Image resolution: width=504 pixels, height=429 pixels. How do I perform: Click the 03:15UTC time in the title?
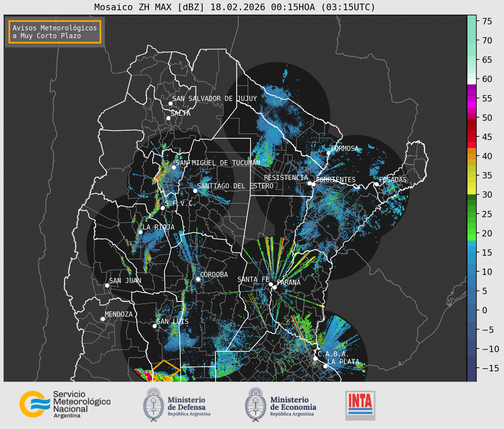(348, 7)
